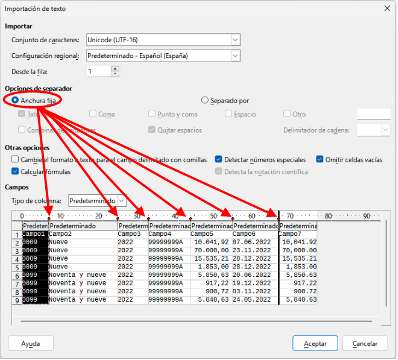
Task: Click the 10.041,92 cell in Campo5 column
Action: (x=211, y=242)
